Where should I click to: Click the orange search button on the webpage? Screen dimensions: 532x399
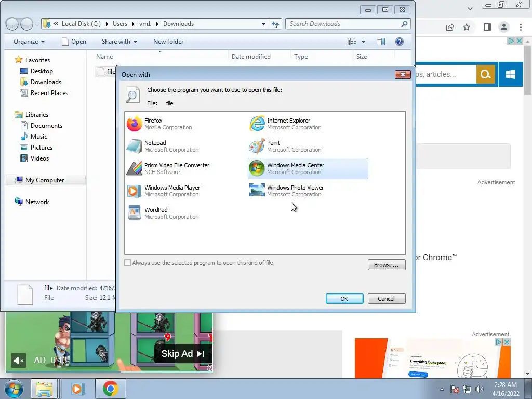[x=486, y=74]
